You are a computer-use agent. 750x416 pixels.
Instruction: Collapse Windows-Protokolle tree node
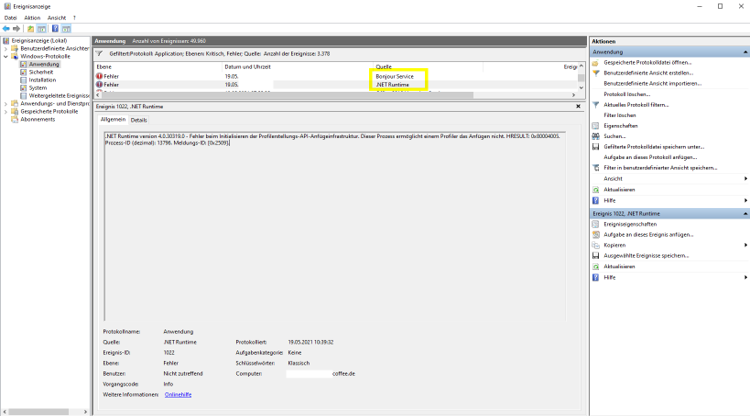[6, 56]
